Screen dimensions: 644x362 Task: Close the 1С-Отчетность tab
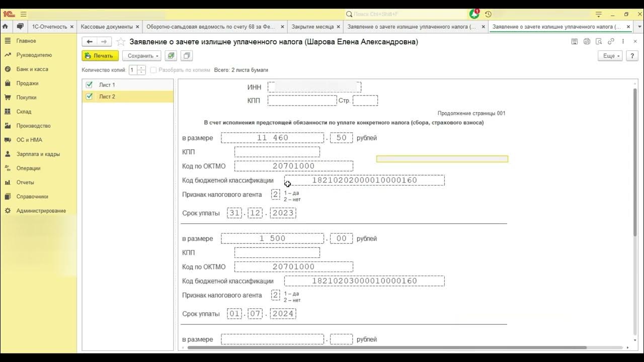[72, 27]
